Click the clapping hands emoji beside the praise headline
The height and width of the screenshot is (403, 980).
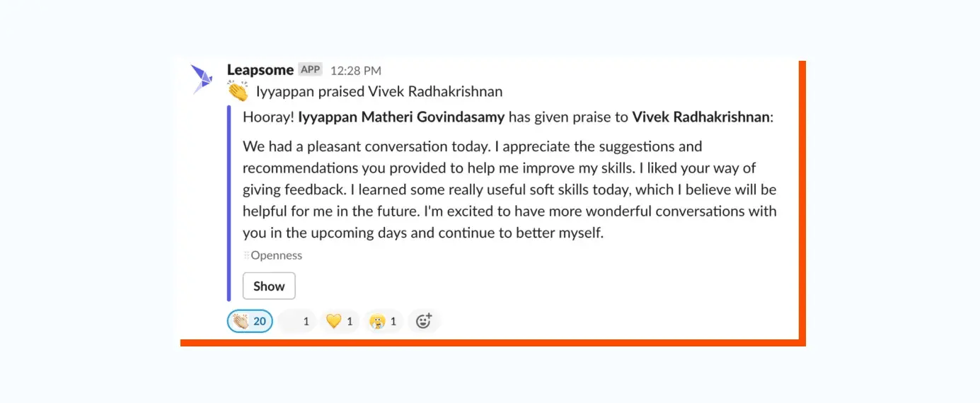[x=238, y=91]
